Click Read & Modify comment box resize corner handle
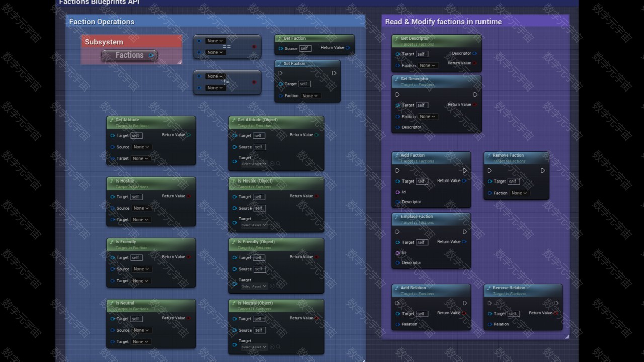Viewport: 644px width, 362px height. click(x=566, y=336)
